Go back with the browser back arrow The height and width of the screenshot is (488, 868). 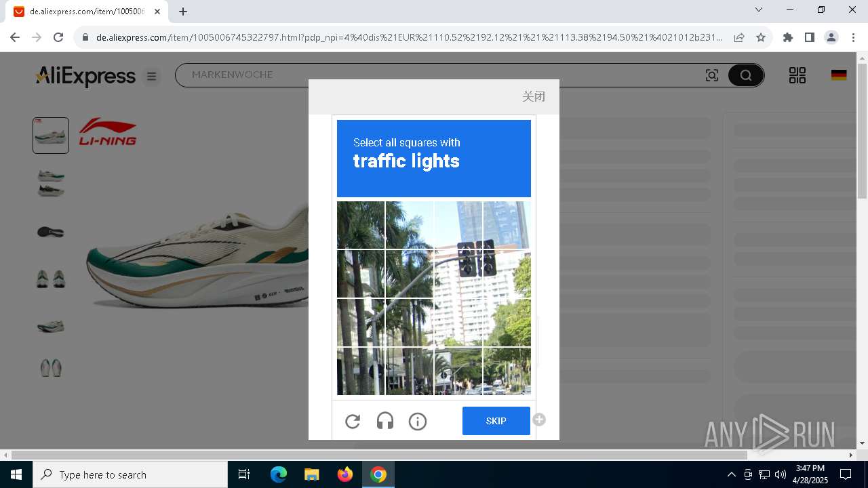coord(15,37)
